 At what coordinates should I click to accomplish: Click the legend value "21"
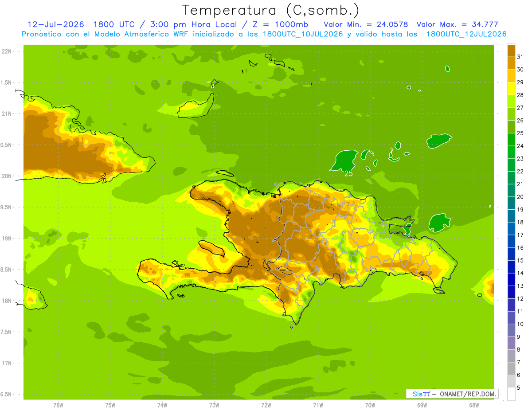[520, 184]
